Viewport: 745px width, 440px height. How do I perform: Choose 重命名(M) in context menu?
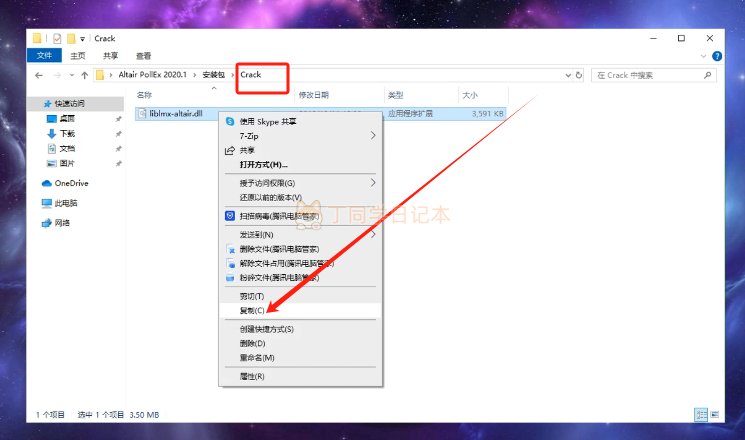(x=301, y=358)
